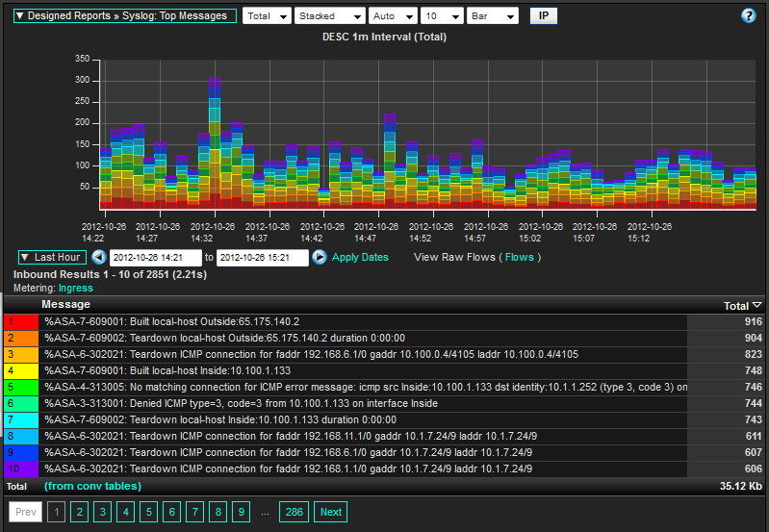Expand the Stacked graph mode dropdown

329,16
